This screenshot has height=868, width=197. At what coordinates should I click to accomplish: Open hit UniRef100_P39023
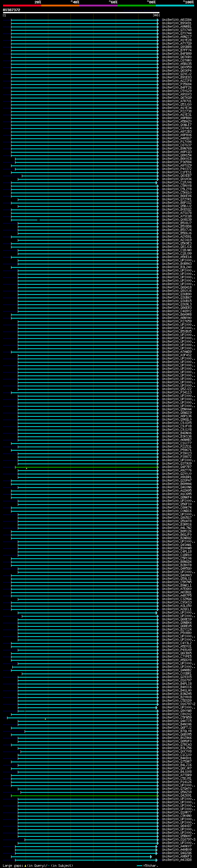[x=176, y=453]
